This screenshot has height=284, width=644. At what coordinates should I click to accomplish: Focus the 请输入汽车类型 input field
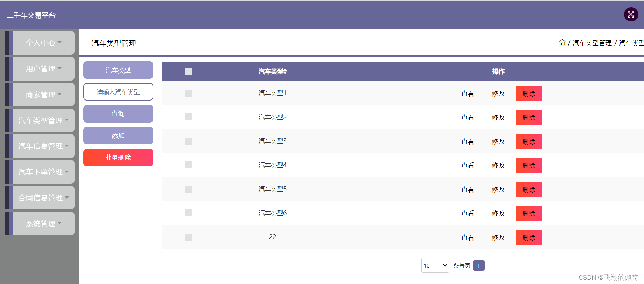pyautogui.click(x=118, y=92)
